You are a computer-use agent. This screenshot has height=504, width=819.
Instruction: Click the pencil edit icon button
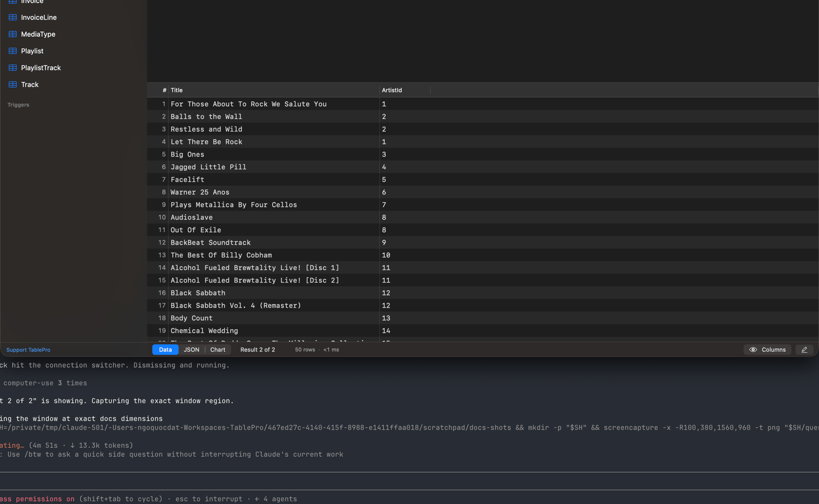[x=804, y=350]
